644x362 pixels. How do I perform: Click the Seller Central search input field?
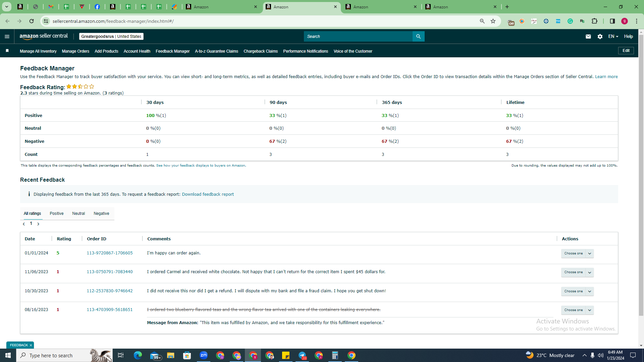click(358, 37)
